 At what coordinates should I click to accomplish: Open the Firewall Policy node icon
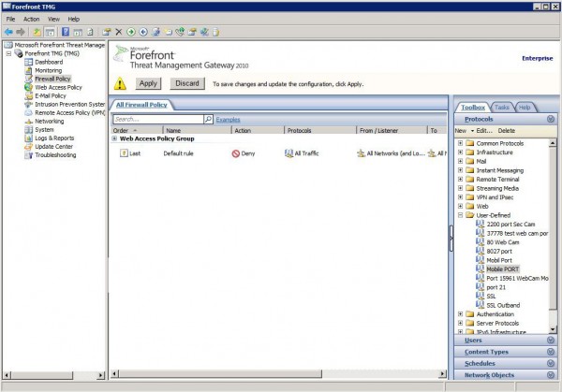click(28, 79)
